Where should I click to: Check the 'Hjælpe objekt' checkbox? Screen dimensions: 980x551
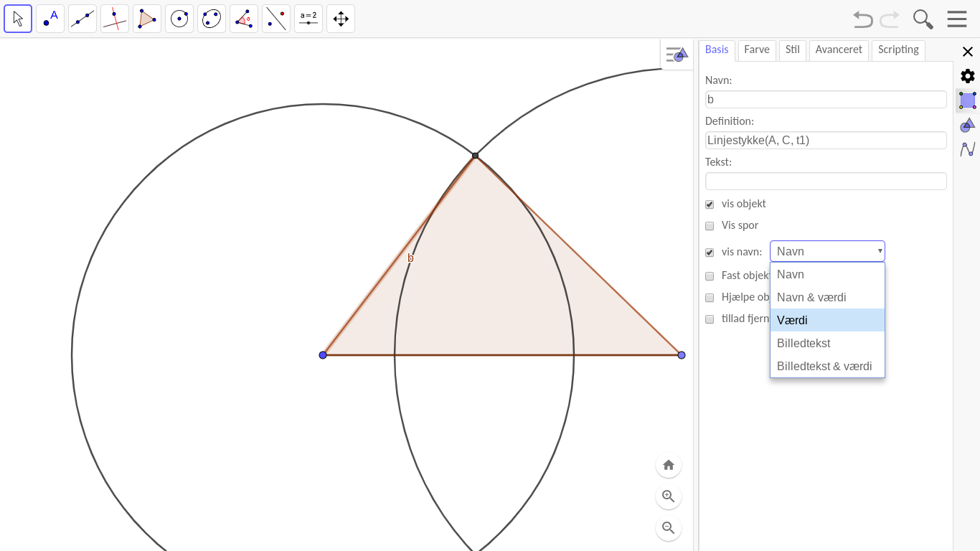(x=710, y=298)
